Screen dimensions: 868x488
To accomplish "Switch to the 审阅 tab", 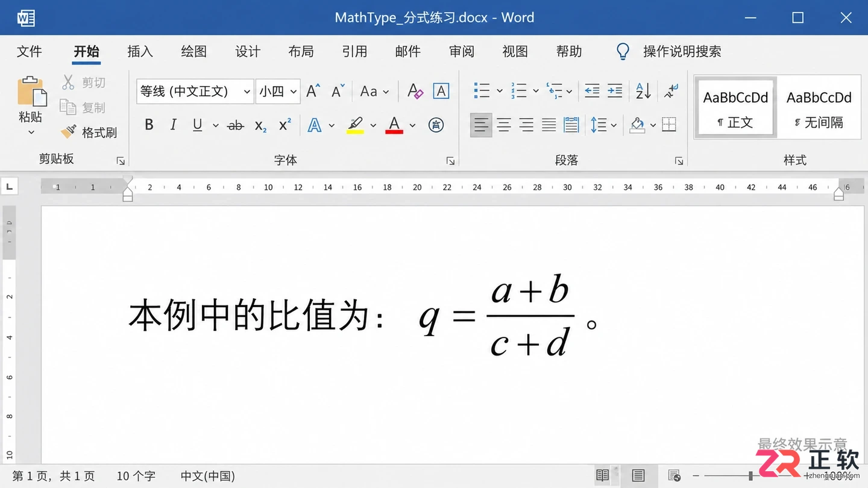I will pos(462,51).
